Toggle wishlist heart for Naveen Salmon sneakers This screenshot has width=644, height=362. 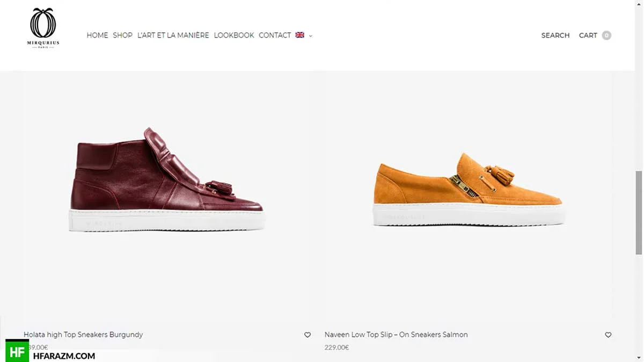tap(608, 335)
